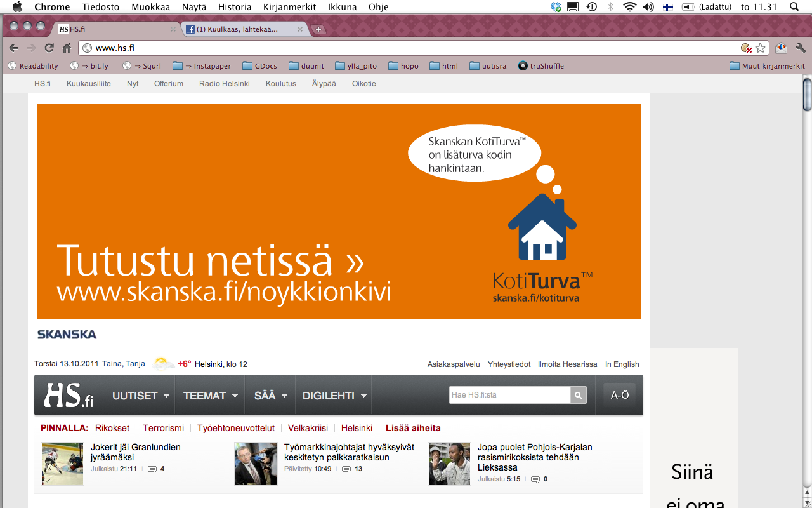Viewport: 812px width, 508px height.
Task: Open the Pohjois-Karjala article thumbnail
Action: tap(449, 464)
